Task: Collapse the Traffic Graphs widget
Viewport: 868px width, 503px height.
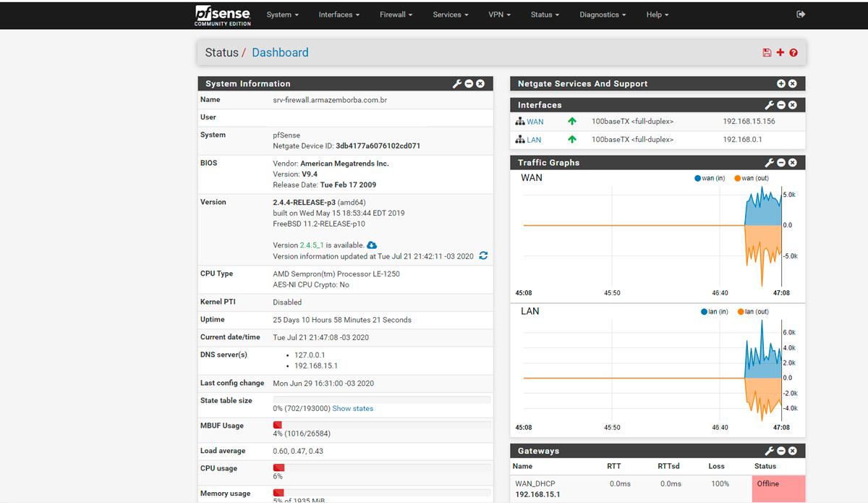Action: 781,163
